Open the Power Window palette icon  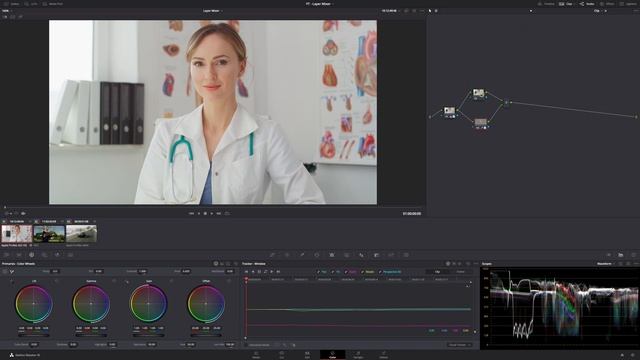point(317,255)
